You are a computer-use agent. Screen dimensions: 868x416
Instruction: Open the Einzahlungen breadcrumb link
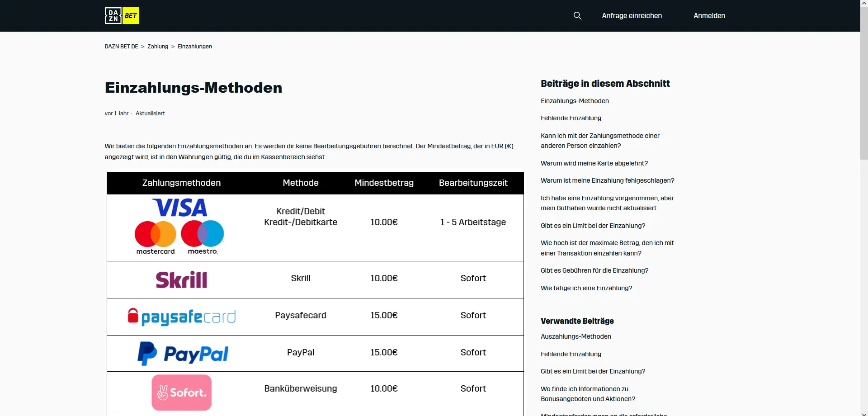pos(195,47)
